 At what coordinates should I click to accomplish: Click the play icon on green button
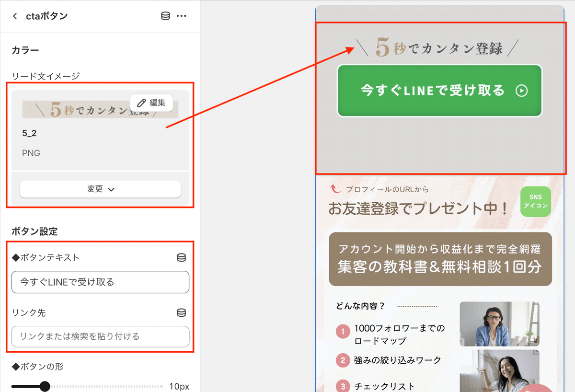[521, 91]
